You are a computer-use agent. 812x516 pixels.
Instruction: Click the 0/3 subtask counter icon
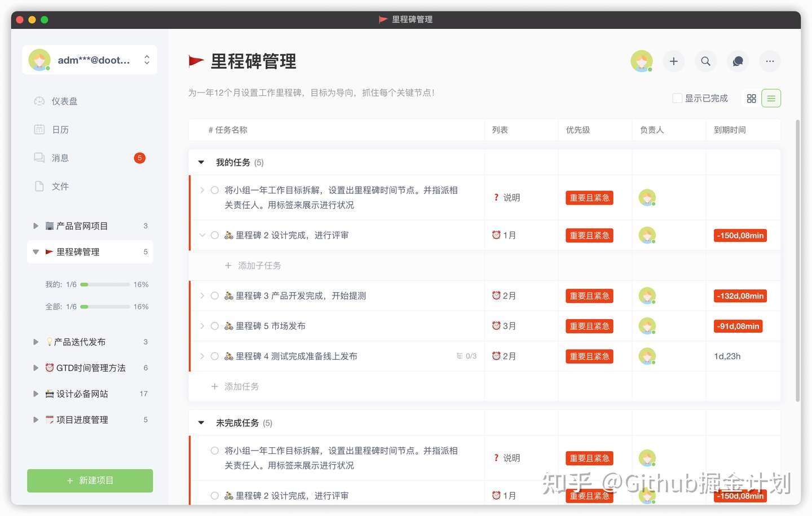point(466,356)
